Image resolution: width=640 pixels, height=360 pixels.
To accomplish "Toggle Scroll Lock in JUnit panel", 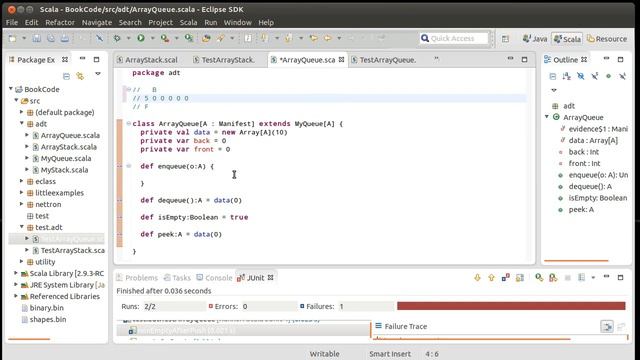I will [520, 278].
